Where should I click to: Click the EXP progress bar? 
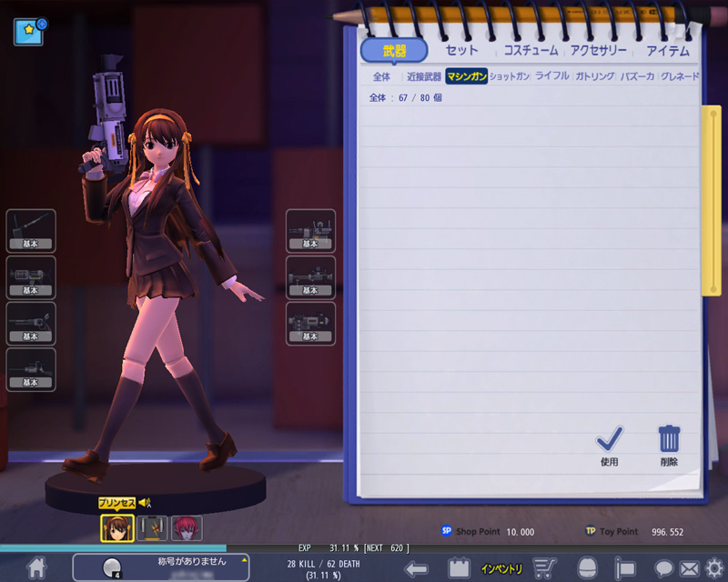point(364,548)
